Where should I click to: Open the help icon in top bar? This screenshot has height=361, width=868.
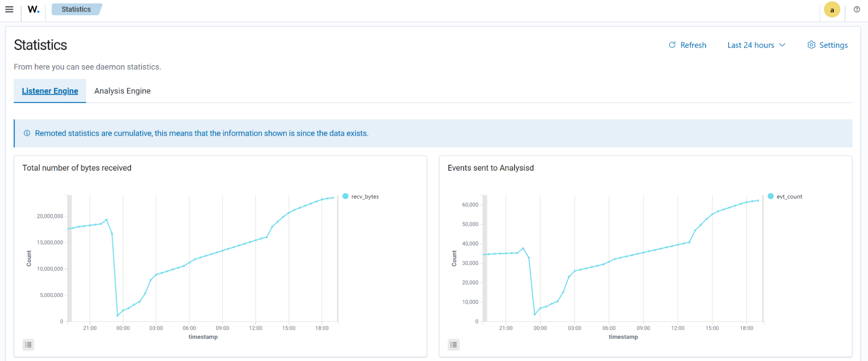point(856,9)
